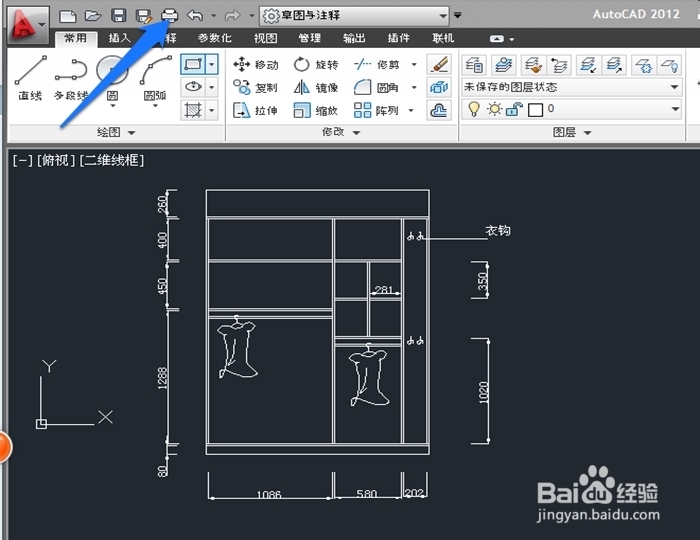
Task: Activate the Trim (修剪) command
Action: 376,65
